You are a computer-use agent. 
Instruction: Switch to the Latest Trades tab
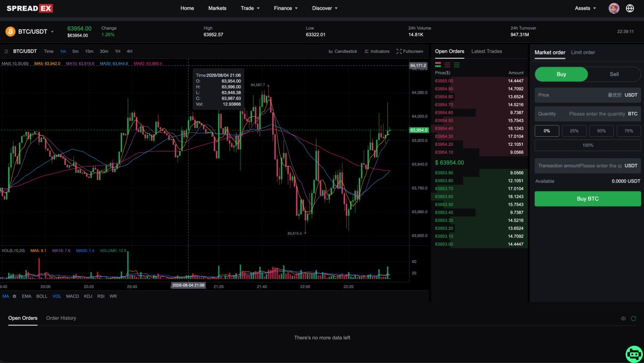(x=487, y=51)
